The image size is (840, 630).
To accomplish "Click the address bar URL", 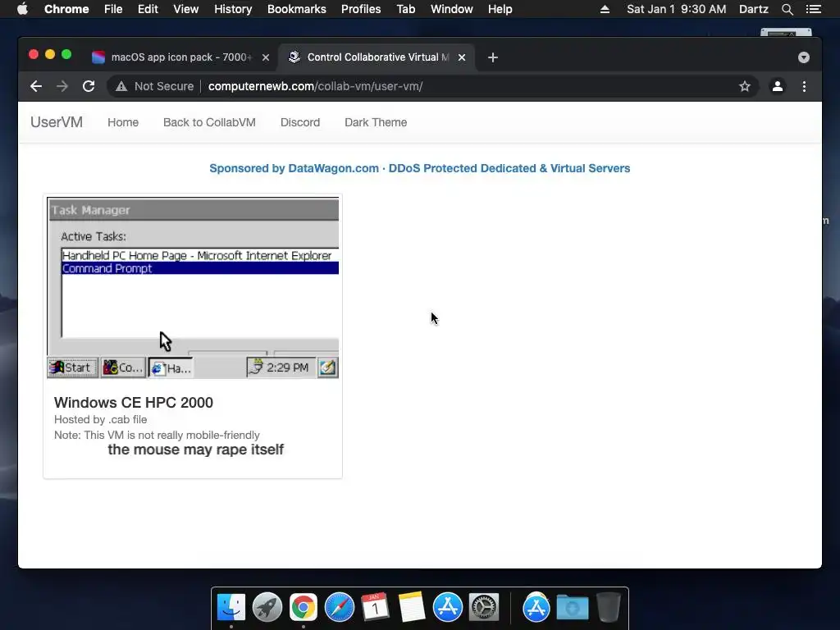I will pos(316,86).
